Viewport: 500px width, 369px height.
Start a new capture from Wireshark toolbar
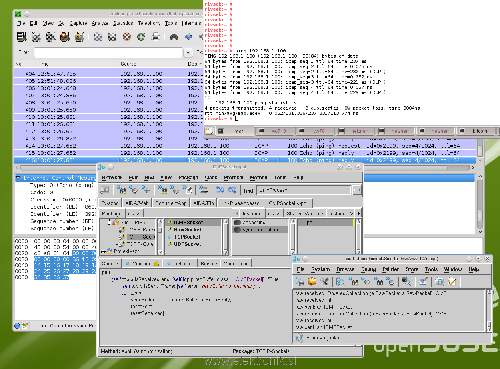[x=50, y=37]
